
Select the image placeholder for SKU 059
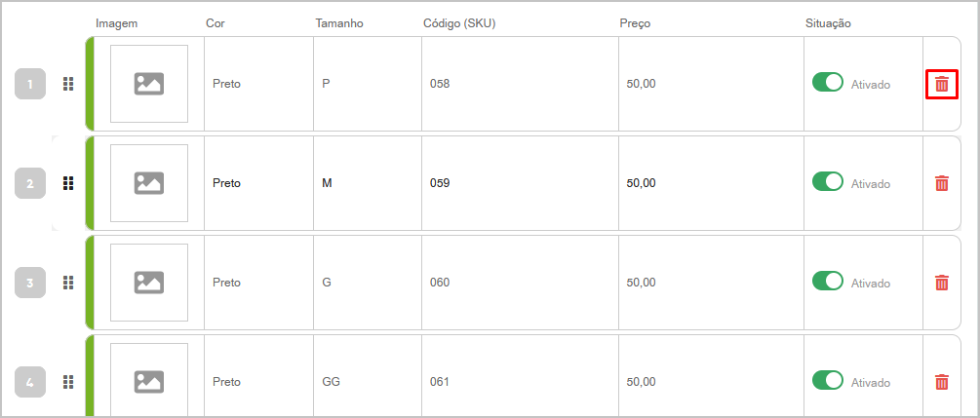149,183
